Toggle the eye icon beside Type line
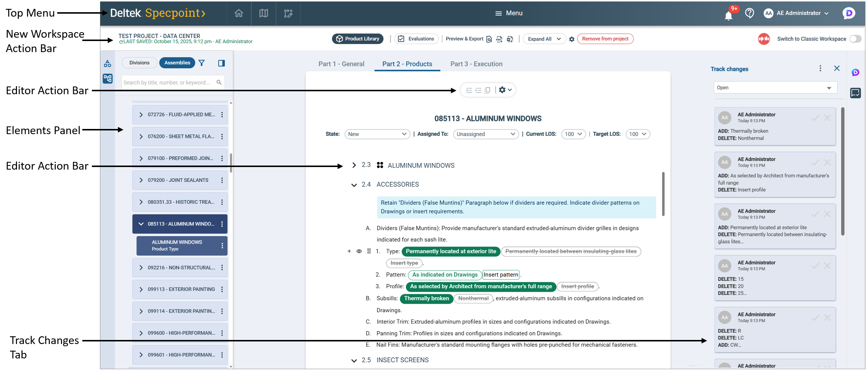Image resolution: width=868 pixels, height=371 pixels. 359,251
